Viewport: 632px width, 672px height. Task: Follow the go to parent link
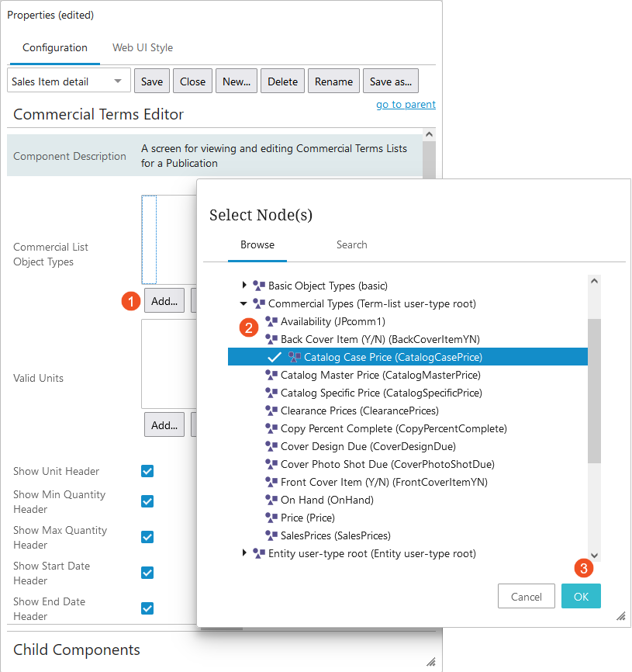406,104
